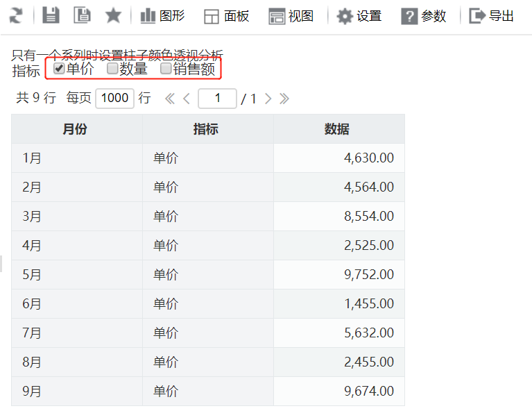
Task: Check the 数量 checkbox
Action: (x=112, y=68)
